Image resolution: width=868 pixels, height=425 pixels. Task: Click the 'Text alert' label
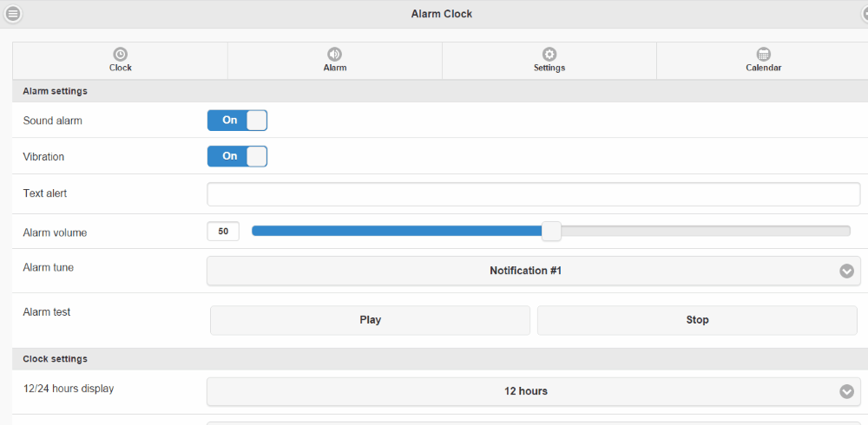click(45, 193)
